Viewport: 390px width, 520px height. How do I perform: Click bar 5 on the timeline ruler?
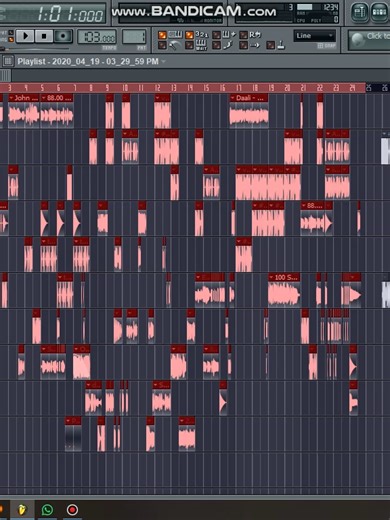point(42,88)
